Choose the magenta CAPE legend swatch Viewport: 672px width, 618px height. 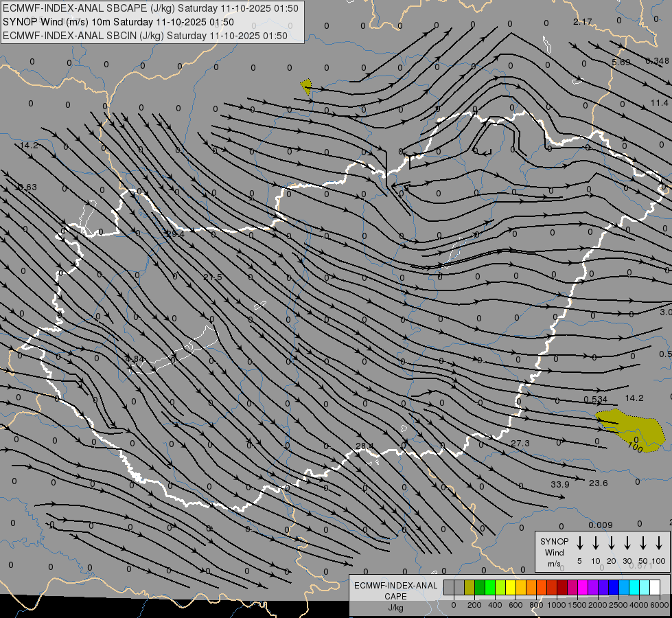tap(583, 587)
